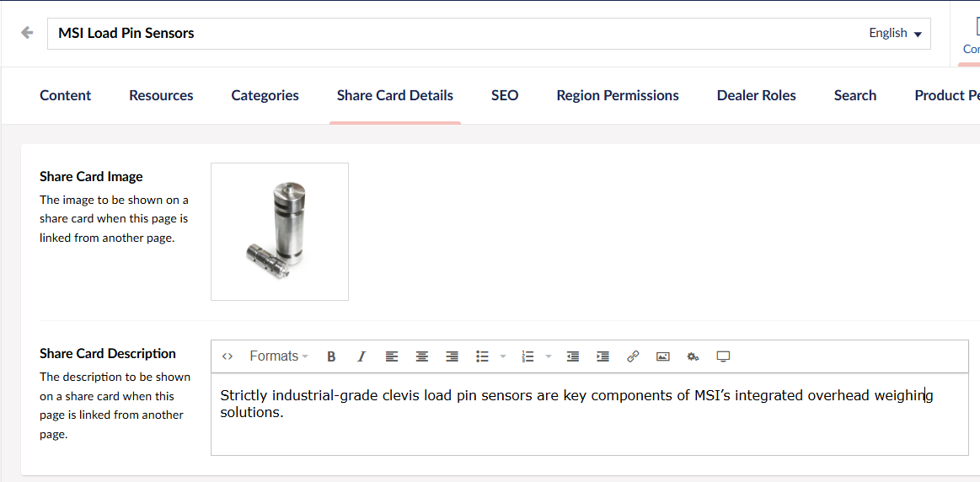Open the English language selector

point(895,34)
